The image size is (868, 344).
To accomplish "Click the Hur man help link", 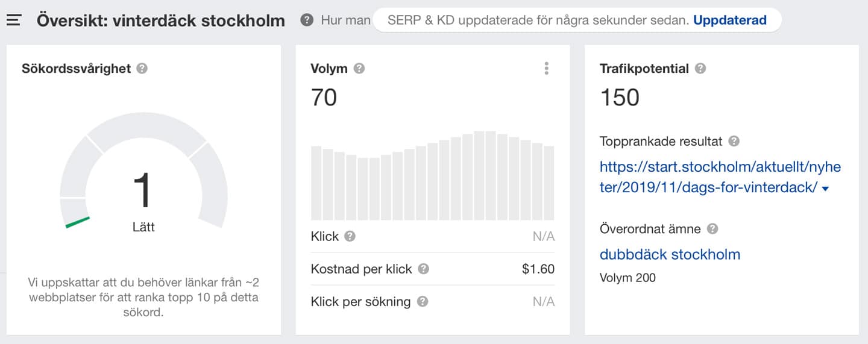I will (x=345, y=20).
